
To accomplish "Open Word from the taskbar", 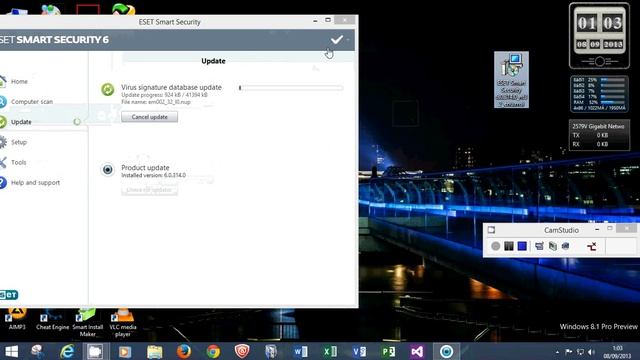I will tap(300, 351).
